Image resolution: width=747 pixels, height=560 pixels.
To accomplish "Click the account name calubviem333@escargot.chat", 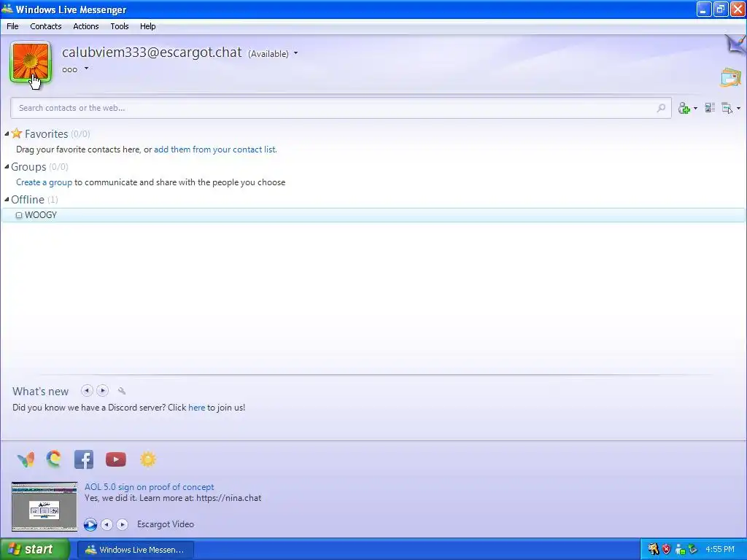I will click(x=152, y=52).
